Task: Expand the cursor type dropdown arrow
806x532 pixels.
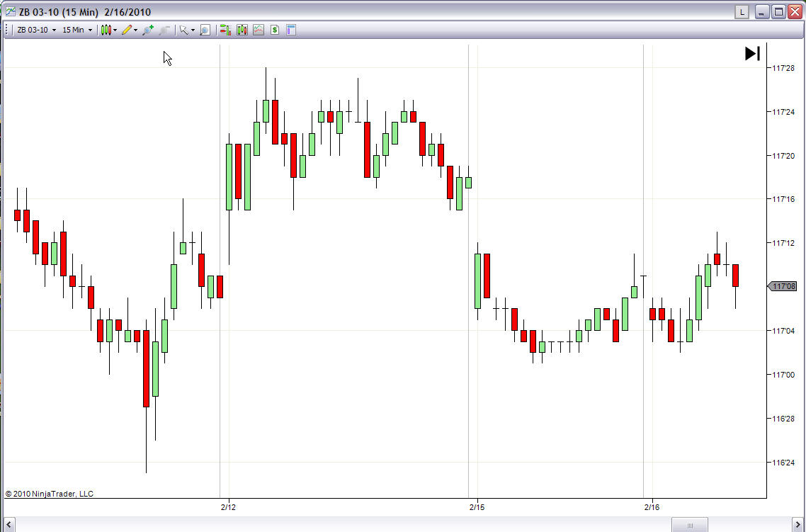Action: pyautogui.click(x=193, y=30)
